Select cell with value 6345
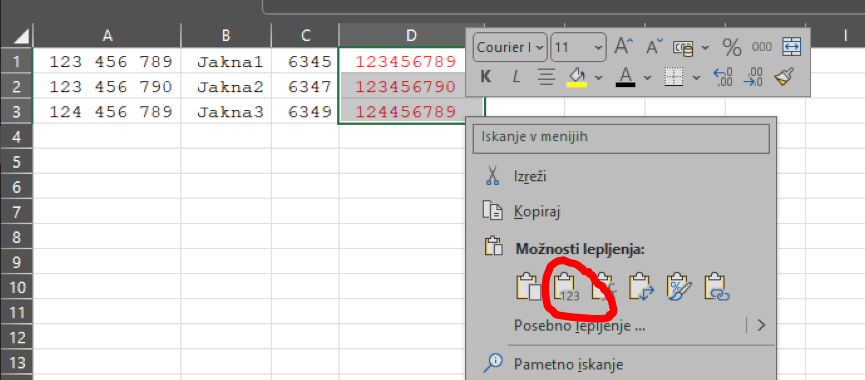This screenshot has width=865, height=380. (305, 61)
